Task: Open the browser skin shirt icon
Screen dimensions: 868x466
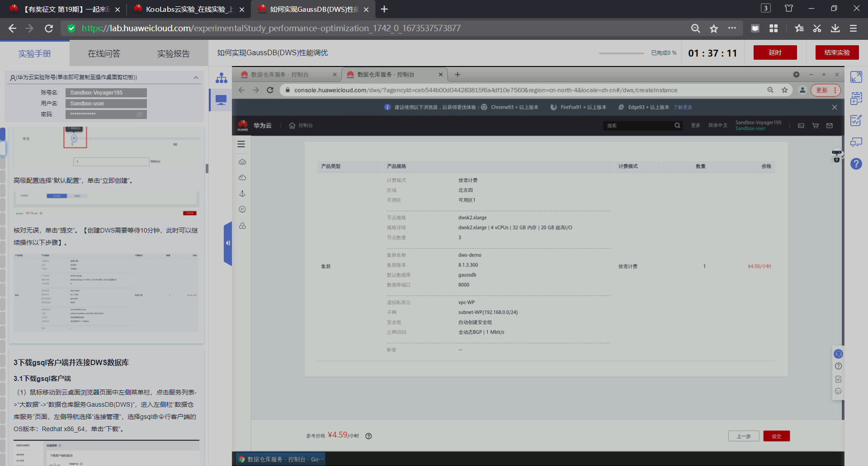Action: click(789, 8)
